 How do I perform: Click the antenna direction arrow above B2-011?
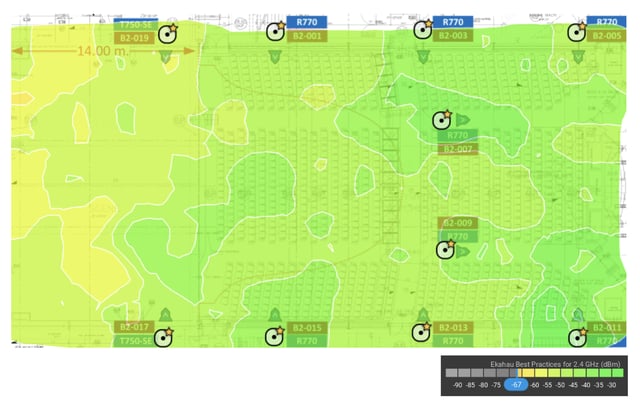[x=578, y=315]
